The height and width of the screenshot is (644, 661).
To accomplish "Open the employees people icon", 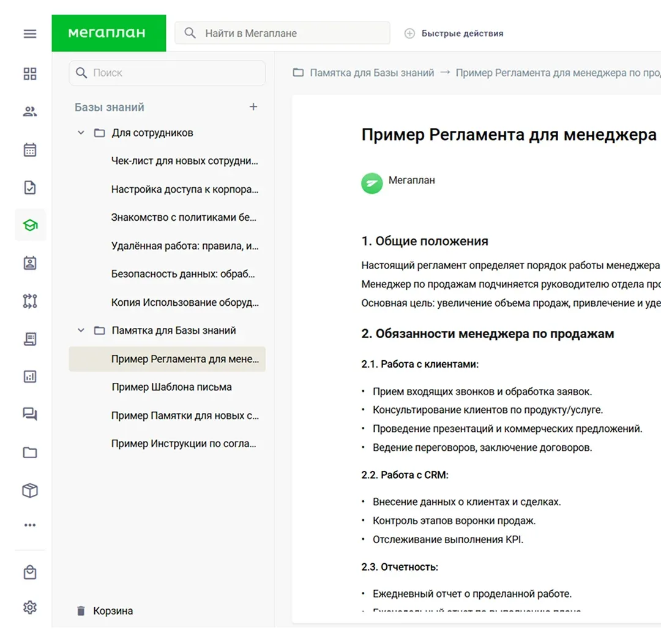I will click(30, 112).
